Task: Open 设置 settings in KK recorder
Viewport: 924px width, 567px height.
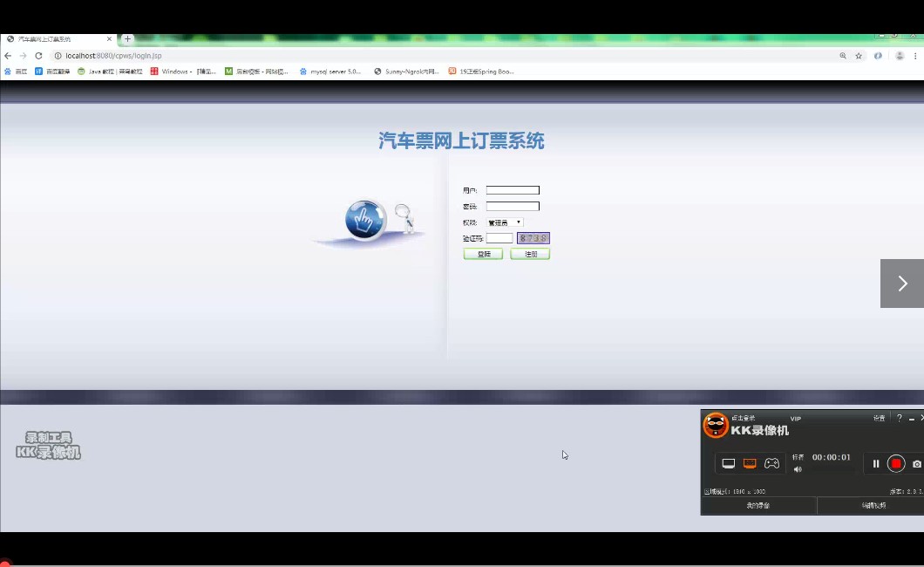Action: click(x=880, y=418)
